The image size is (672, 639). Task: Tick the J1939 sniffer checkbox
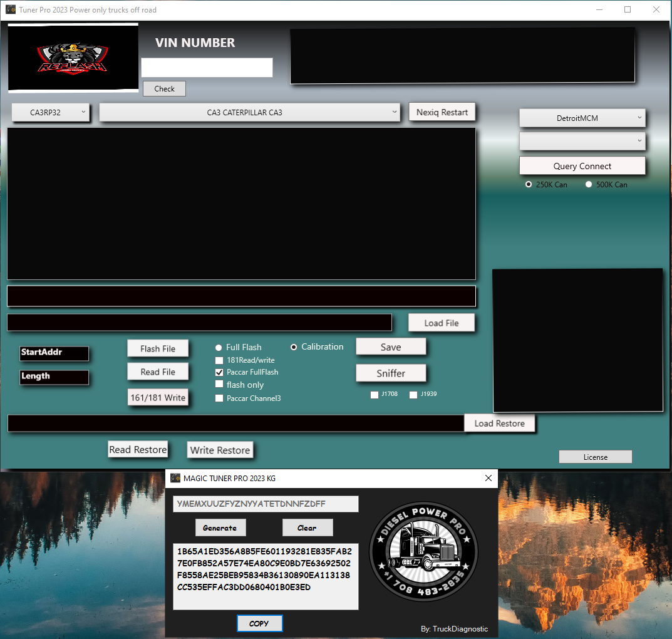click(x=413, y=395)
